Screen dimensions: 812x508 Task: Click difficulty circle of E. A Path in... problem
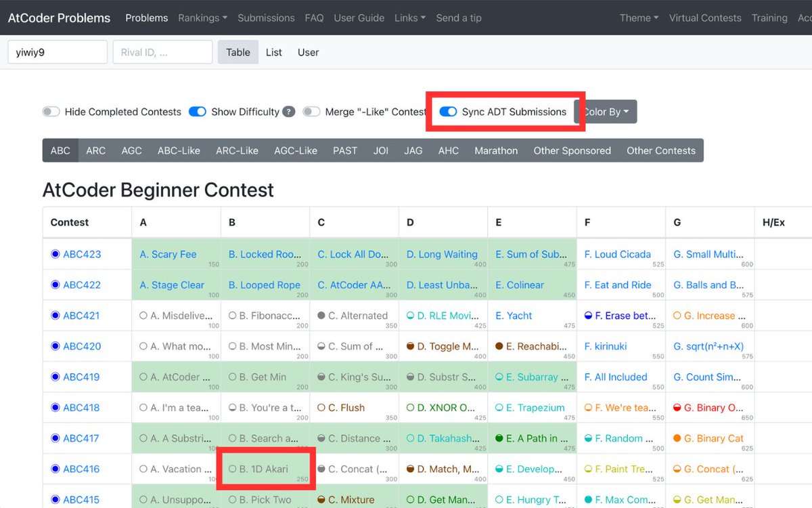499,438
